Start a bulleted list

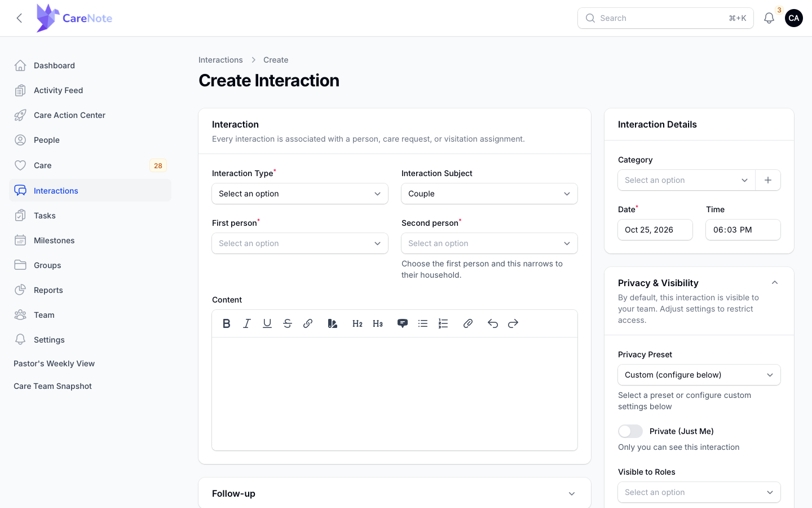(423, 323)
